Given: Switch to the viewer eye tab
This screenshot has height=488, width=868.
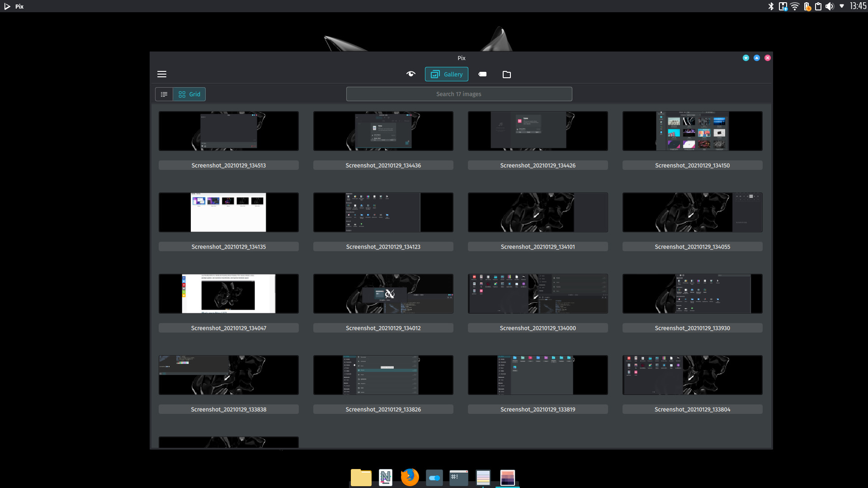Looking at the screenshot, I should click(410, 74).
